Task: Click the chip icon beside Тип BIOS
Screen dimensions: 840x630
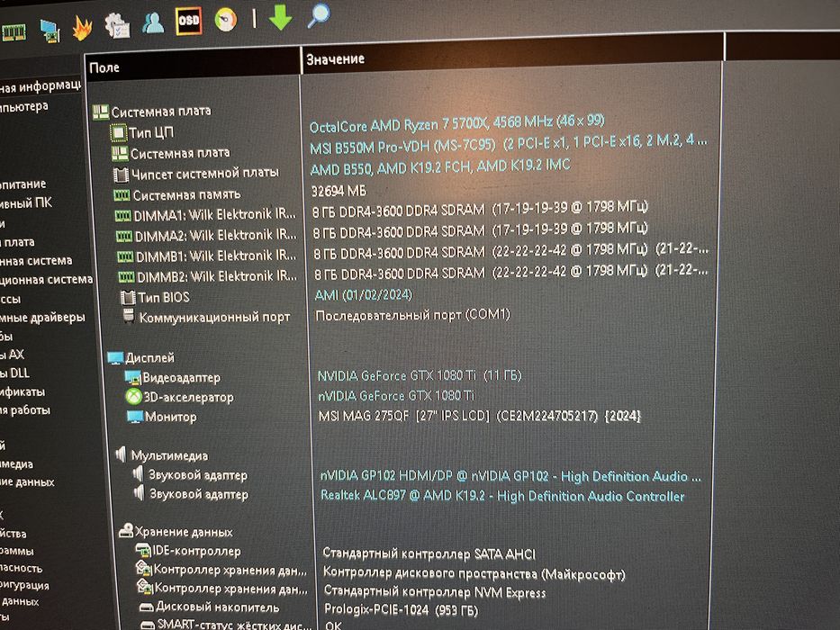Action: (x=128, y=297)
